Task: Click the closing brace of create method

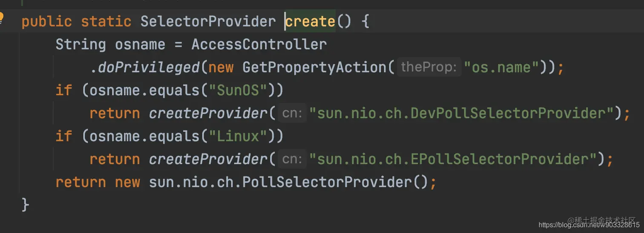Action: pos(25,205)
